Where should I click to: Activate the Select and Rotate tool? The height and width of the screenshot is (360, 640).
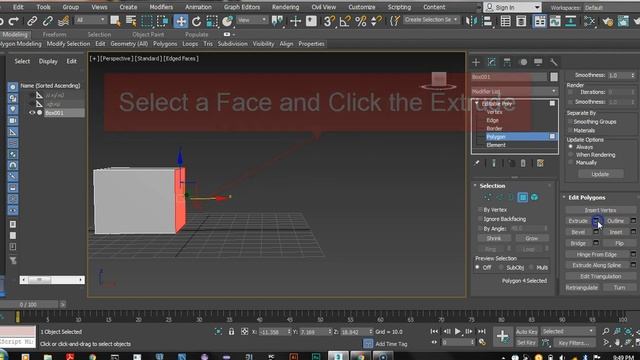tap(196, 21)
